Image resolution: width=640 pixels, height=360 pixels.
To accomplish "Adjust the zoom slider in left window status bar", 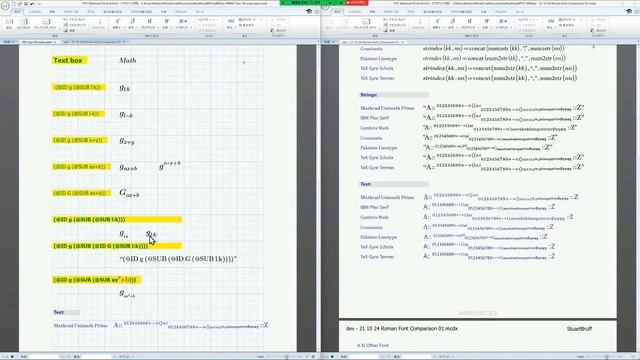I will pyautogui.click(x=287, y=357).
